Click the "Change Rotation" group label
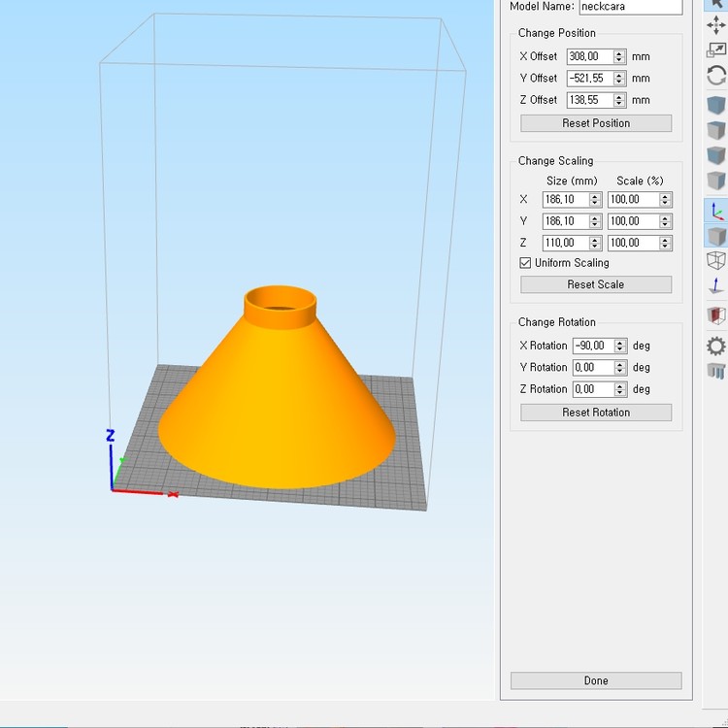Image resolution: width=728 pixels, height=728 pixels. point(557,322)
